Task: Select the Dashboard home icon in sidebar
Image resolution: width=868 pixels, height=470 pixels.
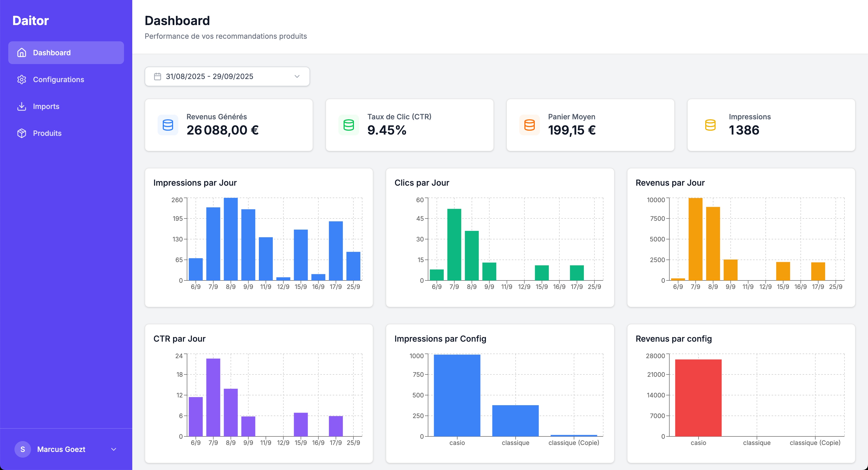Action: pyautogui.click(x=22, y=53)
